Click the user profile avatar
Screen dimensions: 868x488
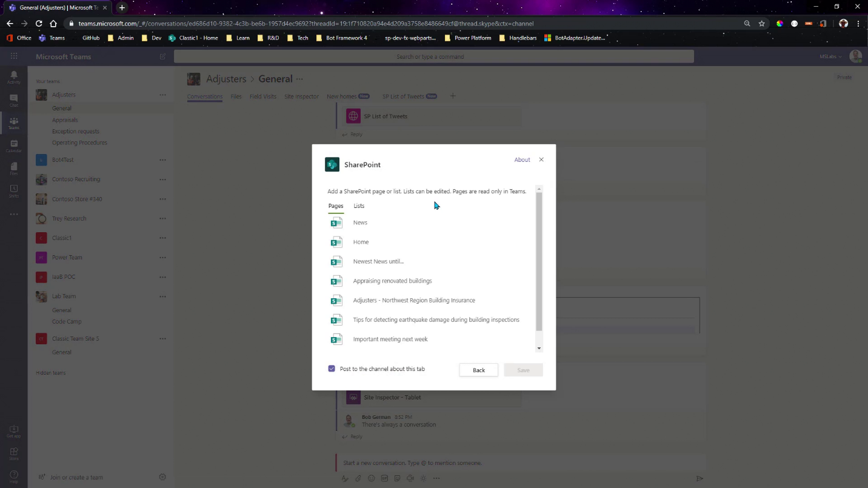855,56
